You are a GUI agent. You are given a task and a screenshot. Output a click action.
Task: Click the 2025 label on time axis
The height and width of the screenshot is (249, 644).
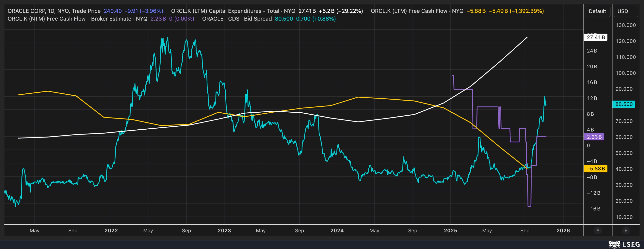[x=450, y=230]
